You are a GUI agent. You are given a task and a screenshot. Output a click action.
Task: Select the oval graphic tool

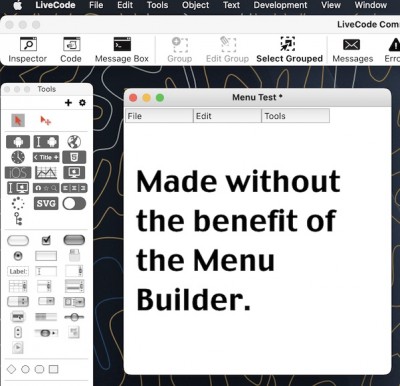click(25, 369)
